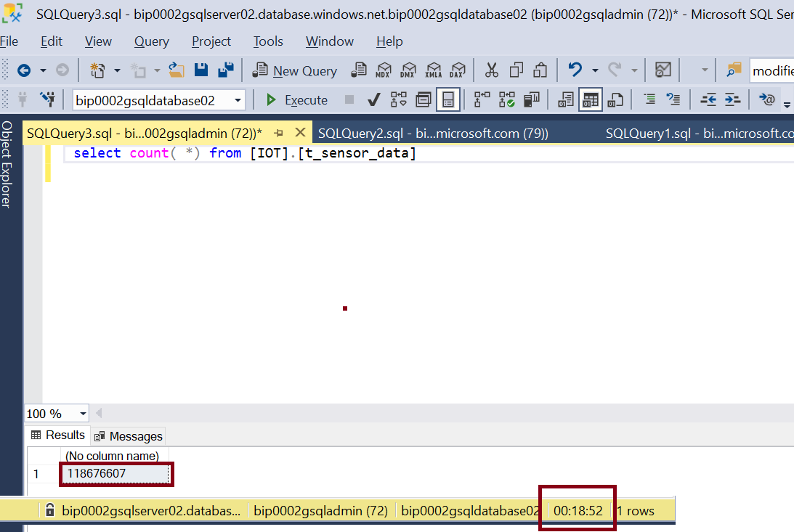Undo the last edit
This screenshot has width=794, height=532.
[575, 70]
